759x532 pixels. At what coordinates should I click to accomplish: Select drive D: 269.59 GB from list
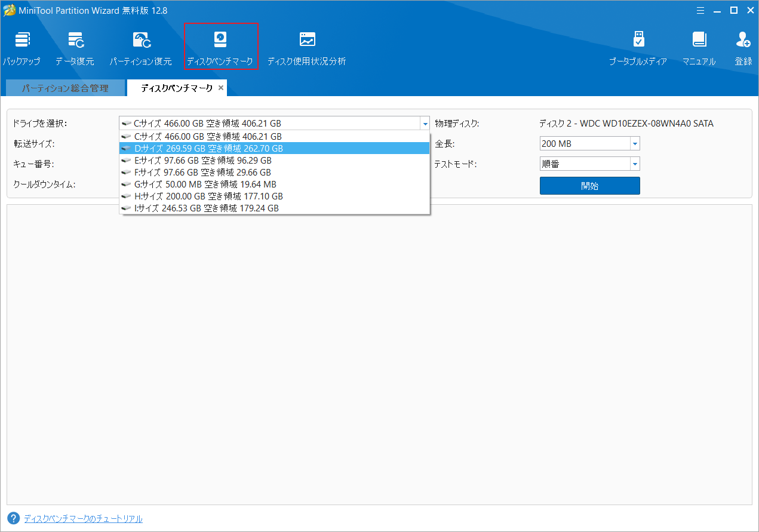point(209,149)
